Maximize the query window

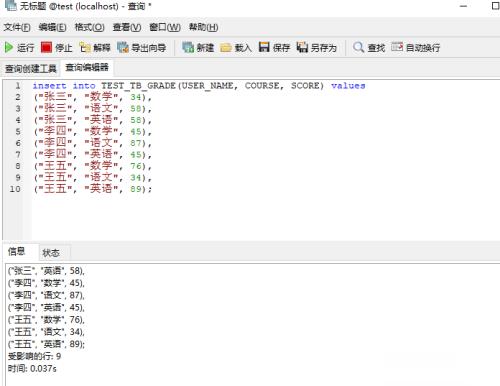[x=495, y=6]
